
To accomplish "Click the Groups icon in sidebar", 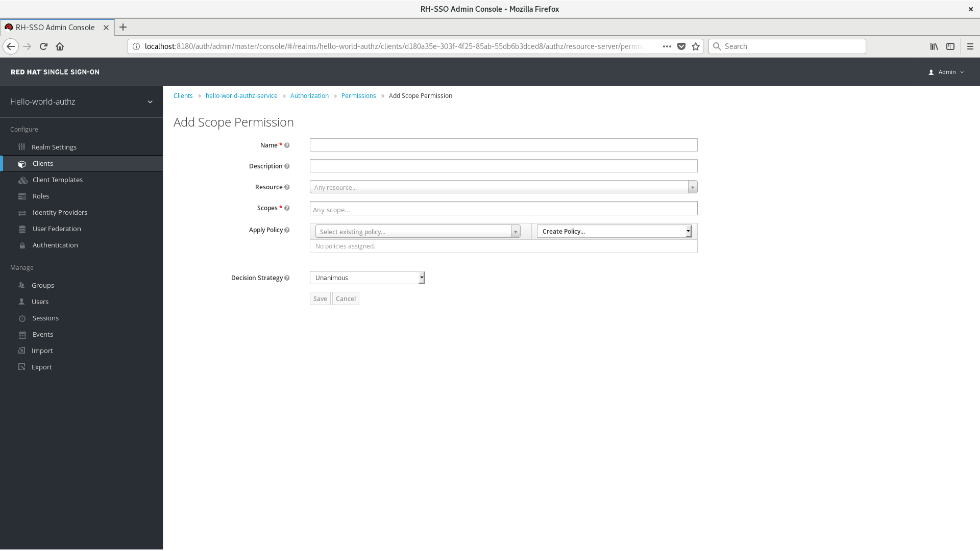I will click(21, 285).
